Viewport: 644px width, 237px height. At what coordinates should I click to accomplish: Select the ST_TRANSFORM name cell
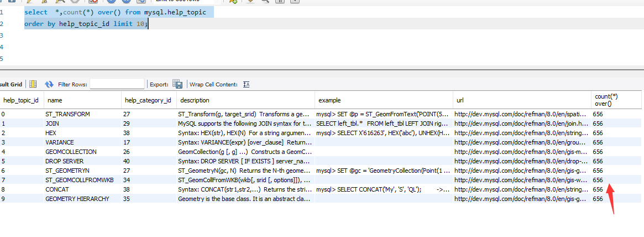point(82,114)
